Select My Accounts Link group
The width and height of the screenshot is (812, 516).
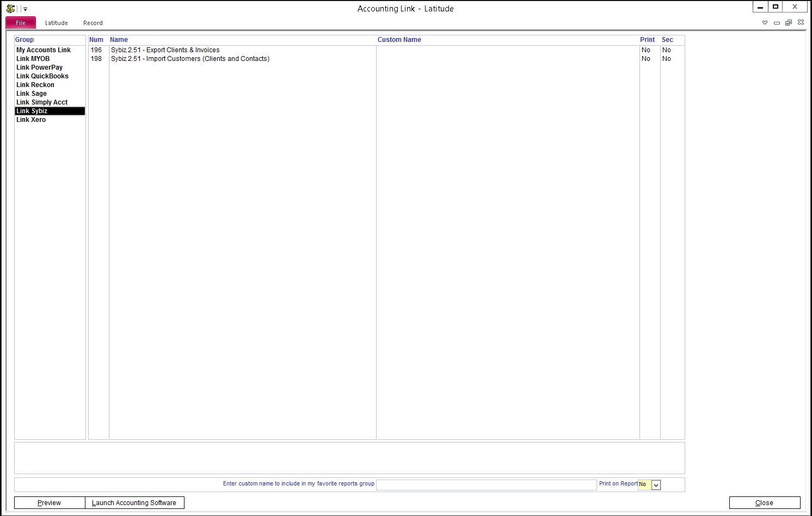click(50, 50)
